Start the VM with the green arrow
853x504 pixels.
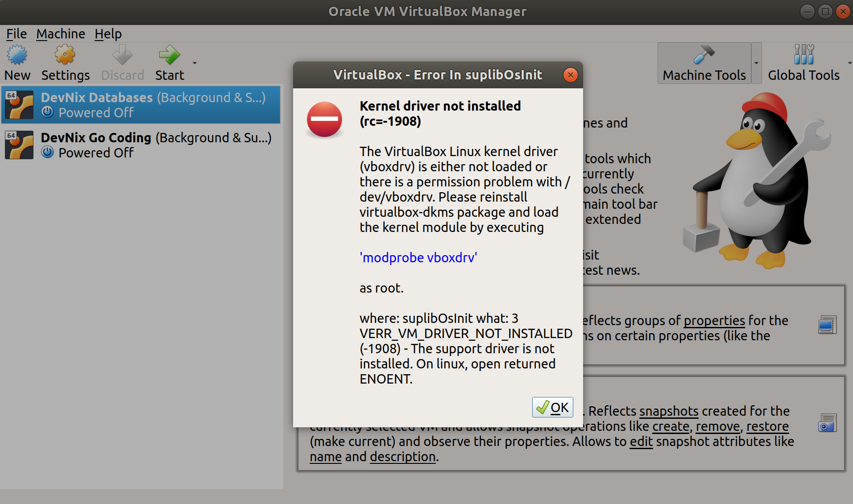tap(170, 55)
